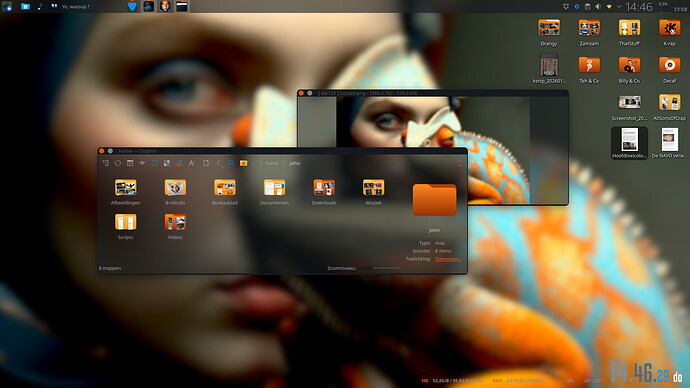Screen dimensions: 690x388
Task: Click the face avatar taskbar icon
Action: point(165,6)
